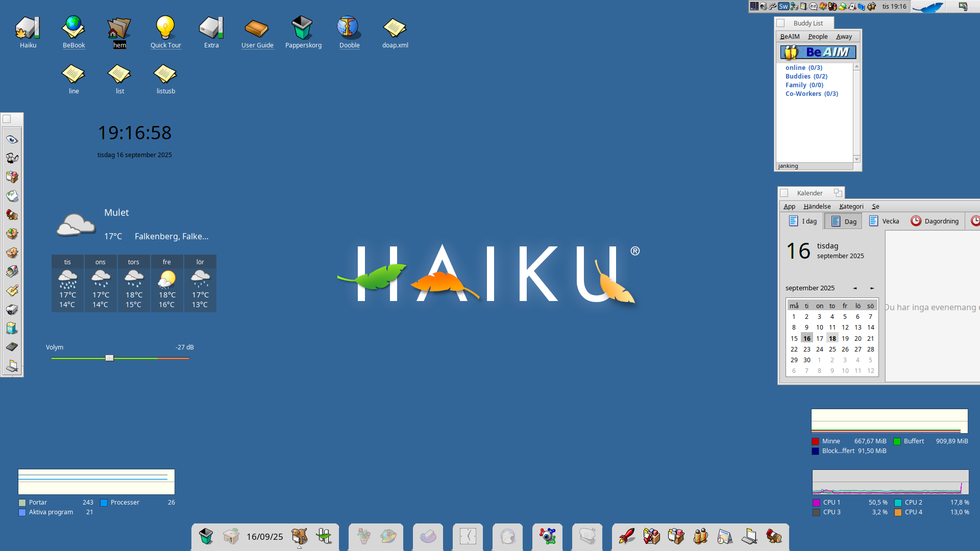Click the USB icon in system tray
Viewport: 980px width, 551px height.
(772, 7)
